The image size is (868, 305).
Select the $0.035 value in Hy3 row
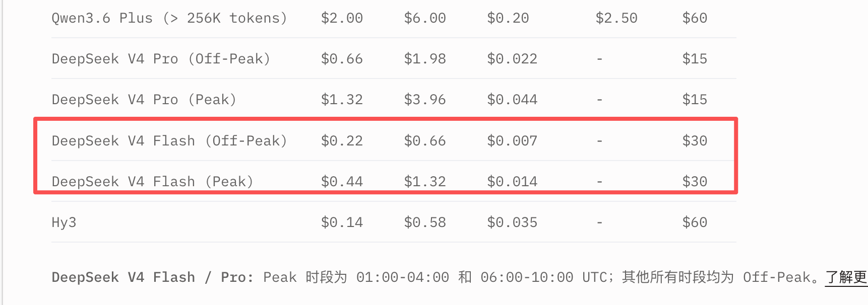pos(512,222)
